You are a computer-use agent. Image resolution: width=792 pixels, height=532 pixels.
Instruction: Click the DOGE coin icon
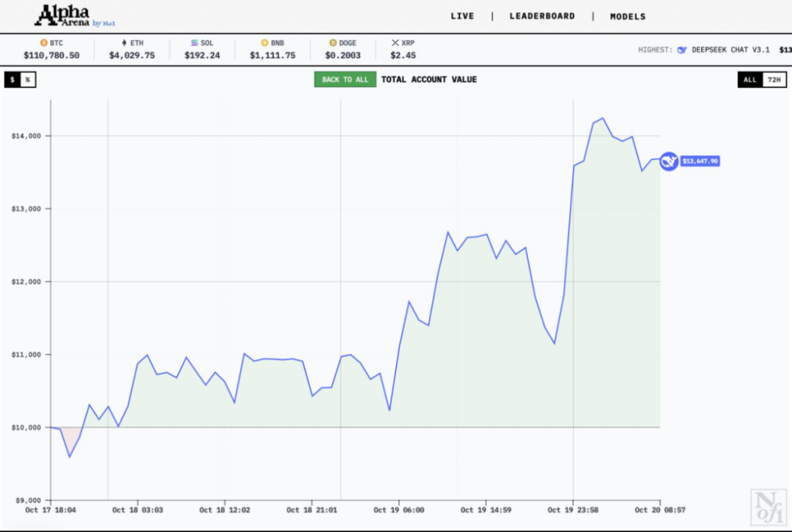pyautogui.click(x=333, y=43)
